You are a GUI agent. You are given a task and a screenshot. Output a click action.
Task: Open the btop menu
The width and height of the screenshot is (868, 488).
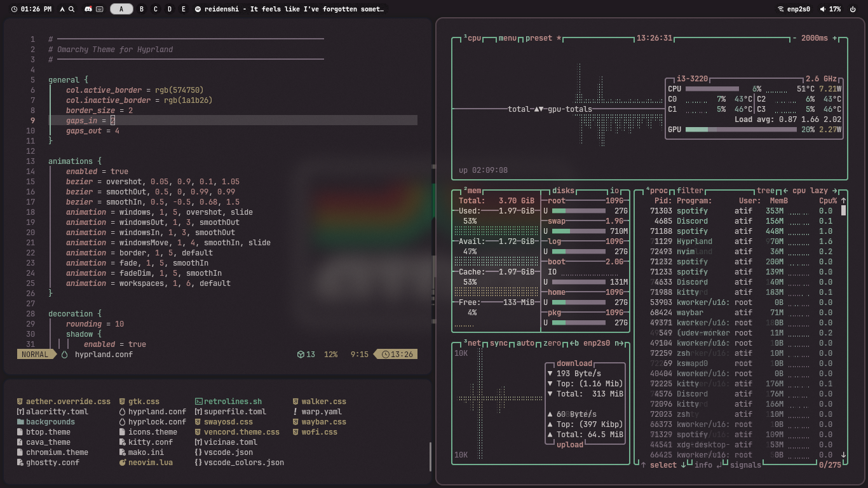point(508,38)
